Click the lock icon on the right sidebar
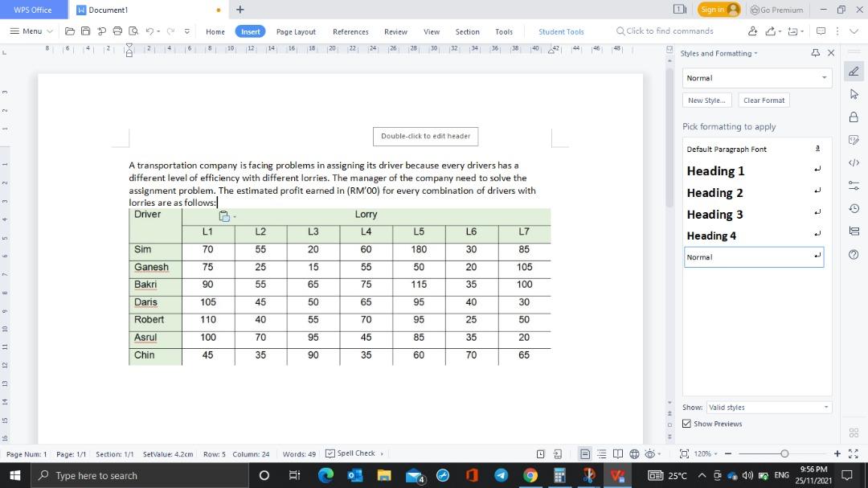868x488 pixels. coord(854,116)
